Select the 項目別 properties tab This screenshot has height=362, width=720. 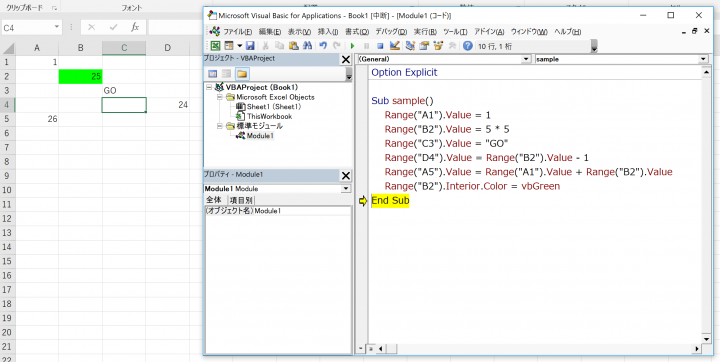241,200
